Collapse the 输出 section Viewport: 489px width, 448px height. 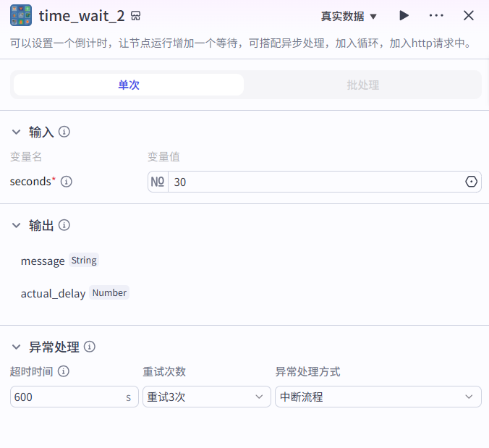[x=16, y=225]
